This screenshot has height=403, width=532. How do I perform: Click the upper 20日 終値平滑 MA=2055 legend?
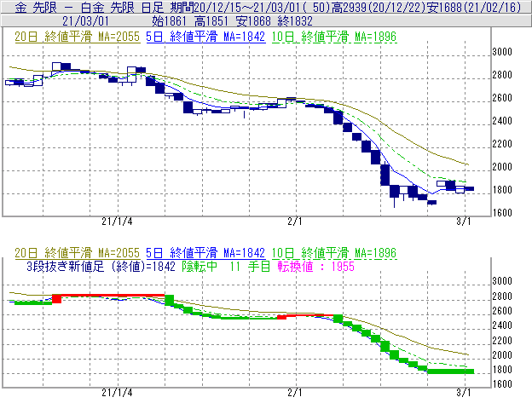click(x=78, y=37)
